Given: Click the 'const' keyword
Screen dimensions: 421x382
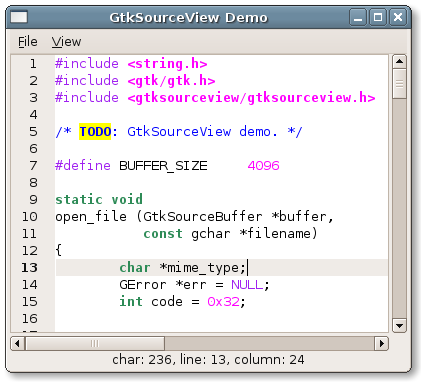Looking at the screenshot, I should [x=163, y=234].
